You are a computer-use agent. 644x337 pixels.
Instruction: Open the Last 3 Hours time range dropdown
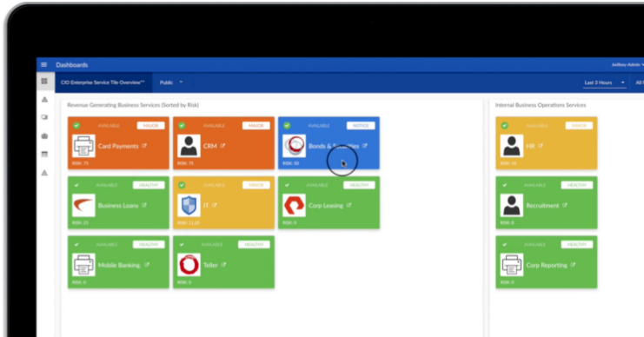pyautogui.click(x=605, y=83)
